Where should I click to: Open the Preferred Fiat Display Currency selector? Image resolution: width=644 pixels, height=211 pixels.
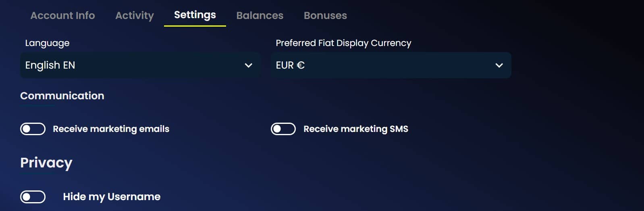(x=391, y=65)
